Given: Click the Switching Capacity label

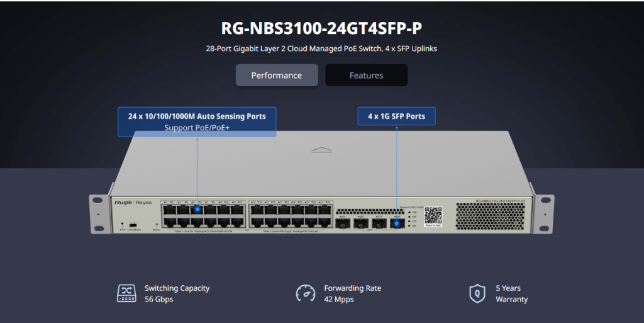Looking at the screenshot, I should pyautogui.click(x=177, y=288).
